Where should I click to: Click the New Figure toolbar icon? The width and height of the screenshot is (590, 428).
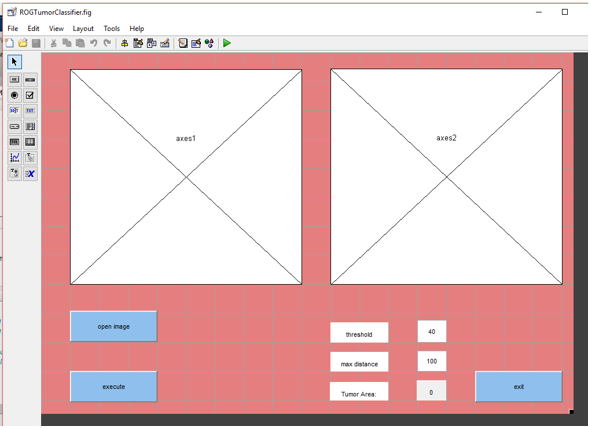point(9,43)
